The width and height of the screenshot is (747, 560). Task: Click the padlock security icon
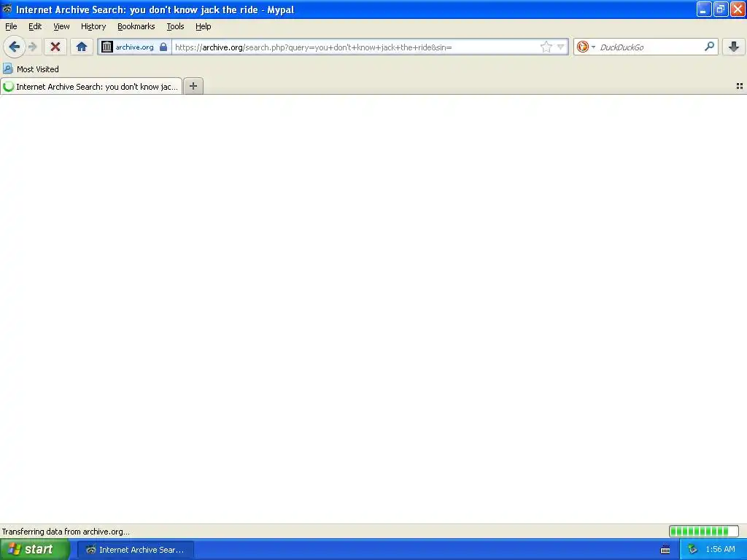click(x=163, y=47)
